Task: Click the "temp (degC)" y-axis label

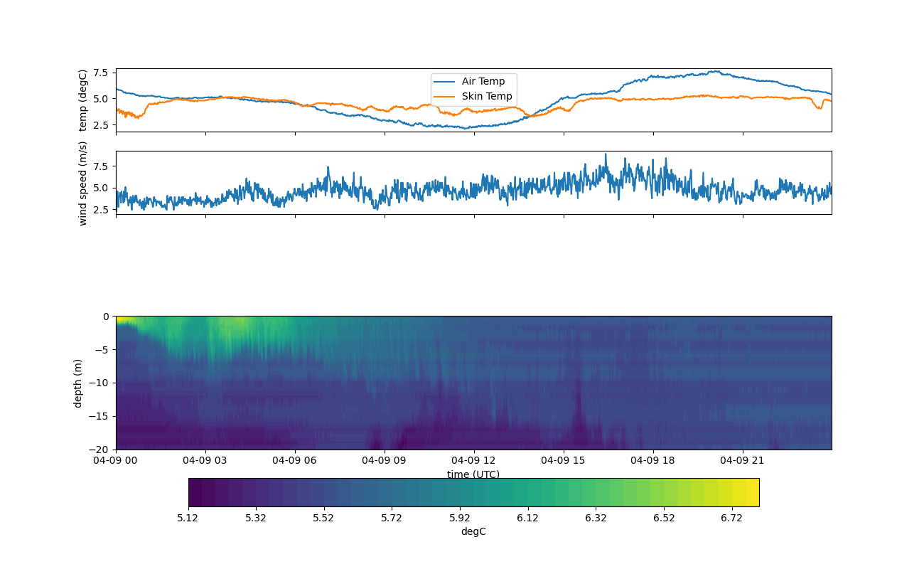Action: [x=83, y=100]
